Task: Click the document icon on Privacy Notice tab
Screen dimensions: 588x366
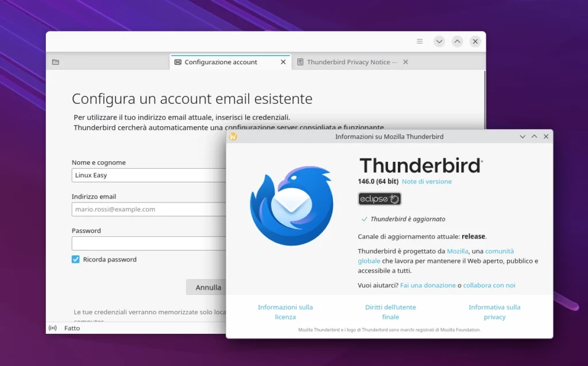Action: click(x=300, y=61)
